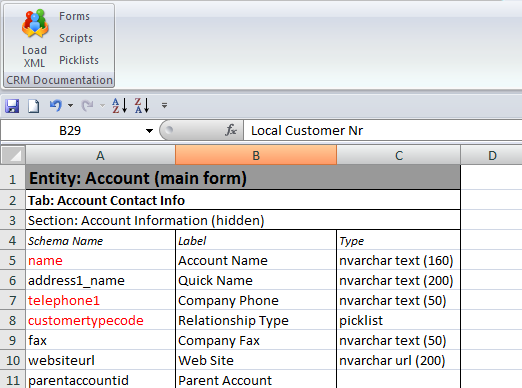Sort descending with Z-A icon

[x=142, y=106]
